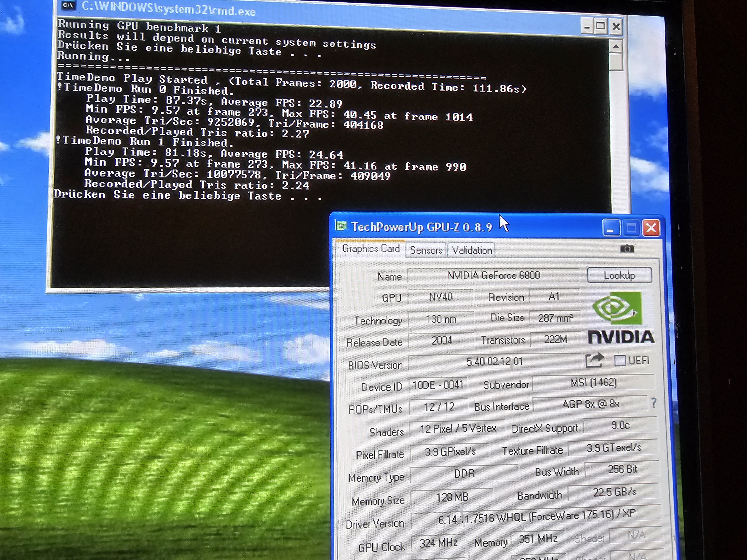Close the cmd.exe console window
Image resolution: width=747 pixels, height=560 pixels.
[x=616, y=26]
